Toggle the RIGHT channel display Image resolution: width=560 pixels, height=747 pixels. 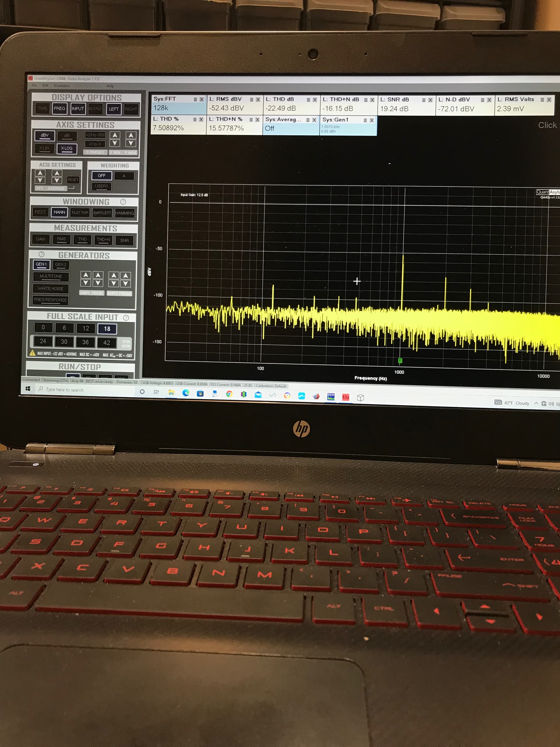tap(131, 109)
